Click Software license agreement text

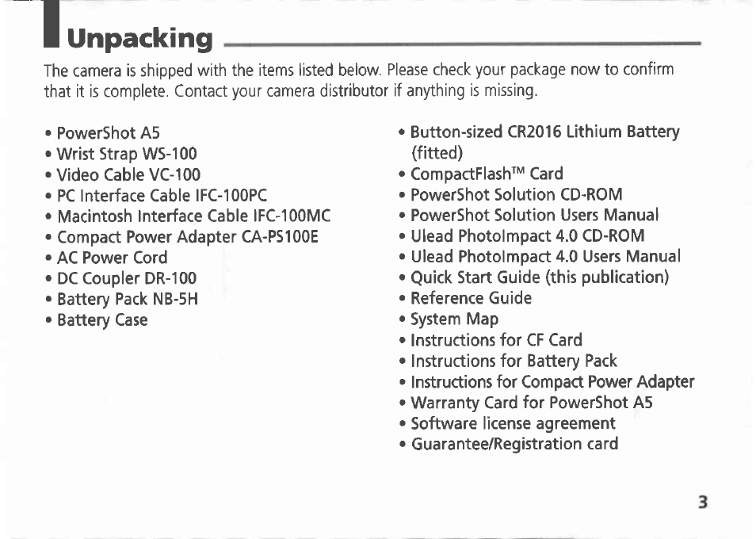513,423
